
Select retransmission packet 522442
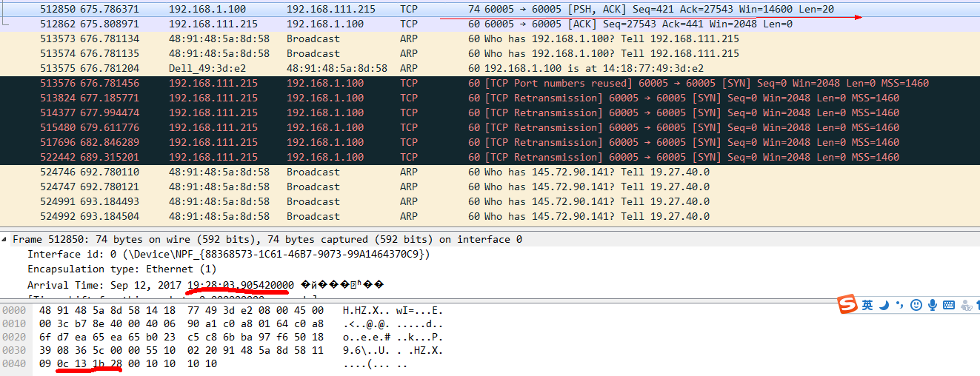tap(490, 157)
